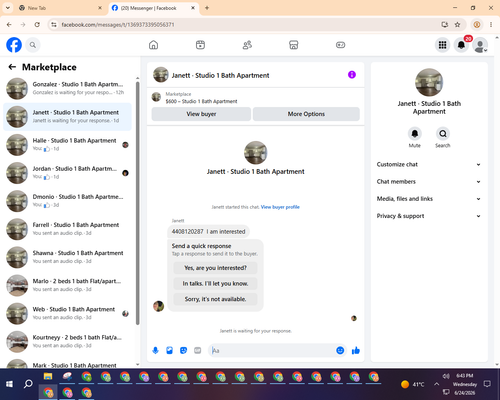Open the Facebook menu grid icon
Viewport: 500px width, 400px height.
(442, 45)
